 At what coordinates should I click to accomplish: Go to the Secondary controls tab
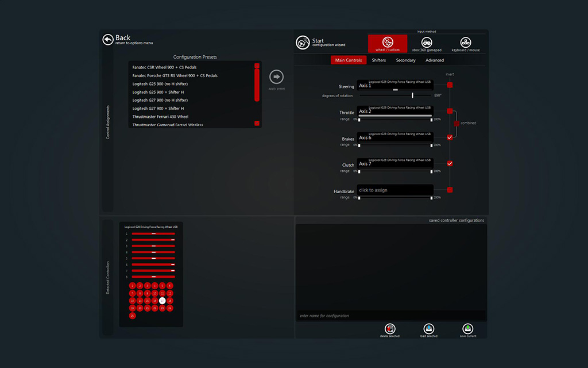coord(405,60)
